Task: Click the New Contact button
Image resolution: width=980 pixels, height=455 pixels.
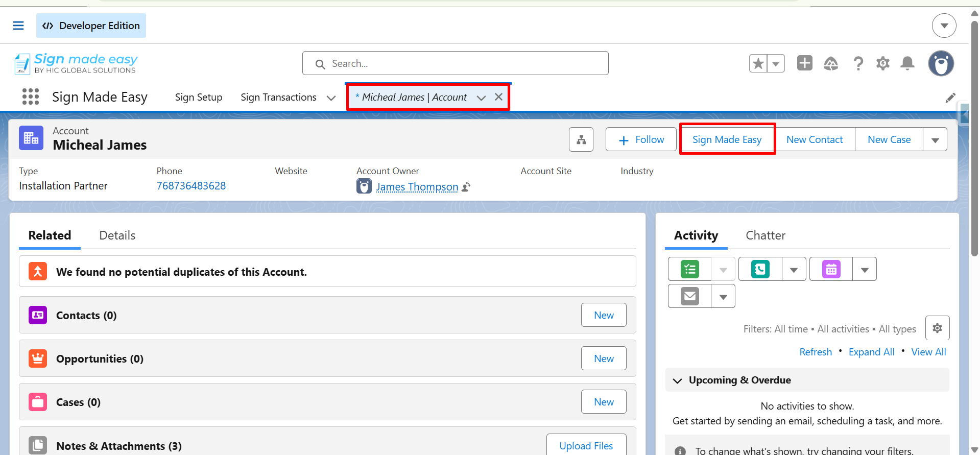Action: pos(815,139)
